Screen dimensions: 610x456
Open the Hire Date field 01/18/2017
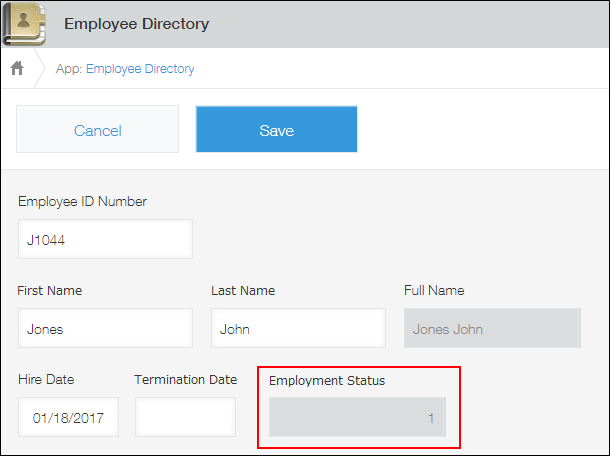click(68, 417)
